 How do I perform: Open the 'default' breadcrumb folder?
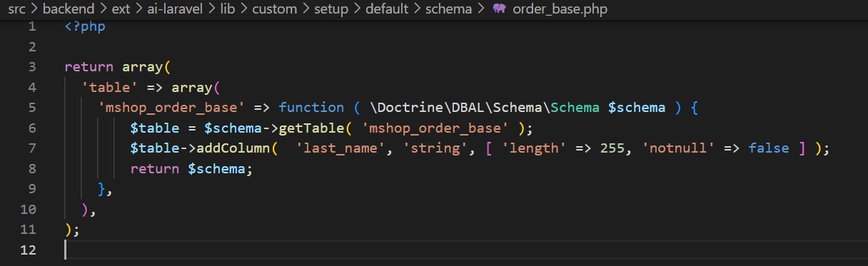(x=387, y=9)
